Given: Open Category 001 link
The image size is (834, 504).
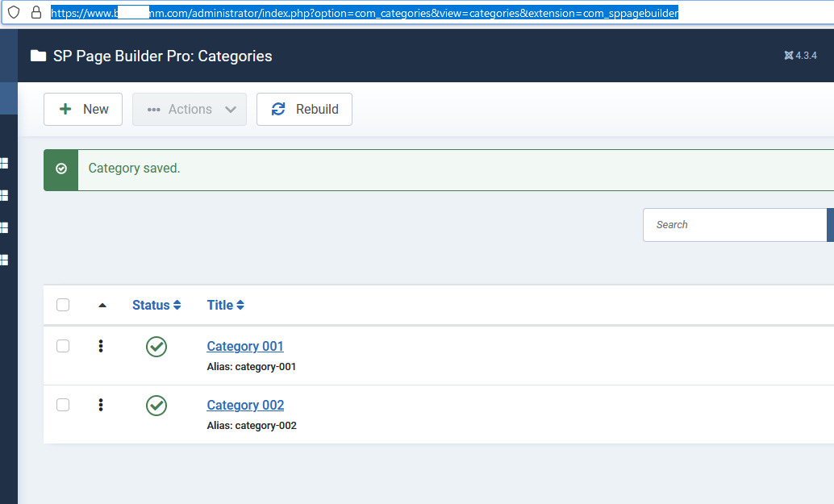Looking at the screenshot, I should 245,346.
